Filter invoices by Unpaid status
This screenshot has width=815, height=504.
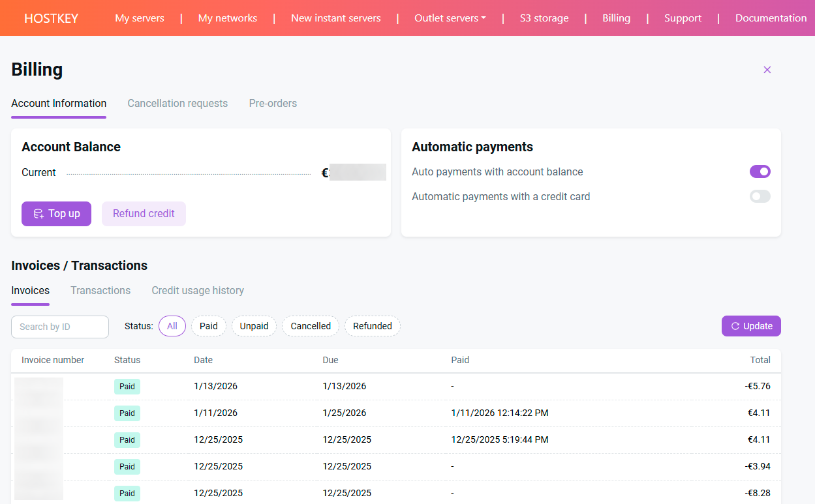click(254, 326)
